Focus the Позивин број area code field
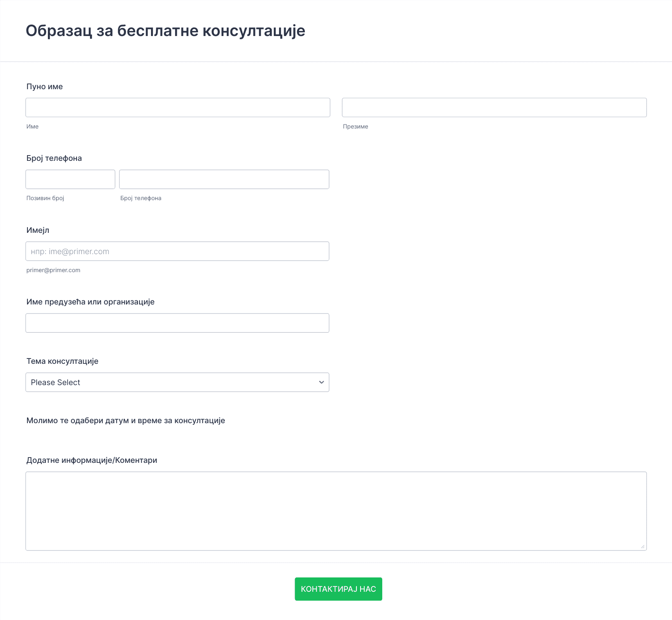 click(70, 179)
